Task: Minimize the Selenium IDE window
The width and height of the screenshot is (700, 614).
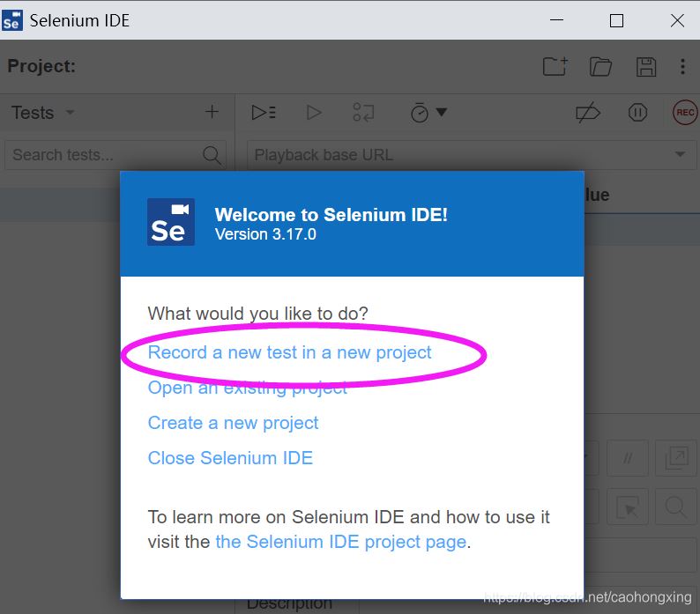Action: click(556, 20)
